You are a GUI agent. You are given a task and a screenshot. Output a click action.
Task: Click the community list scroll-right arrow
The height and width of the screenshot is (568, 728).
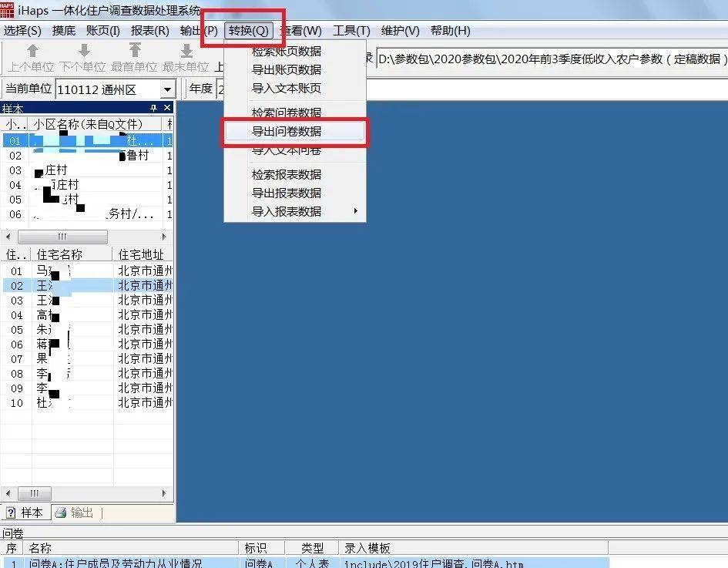164,237
